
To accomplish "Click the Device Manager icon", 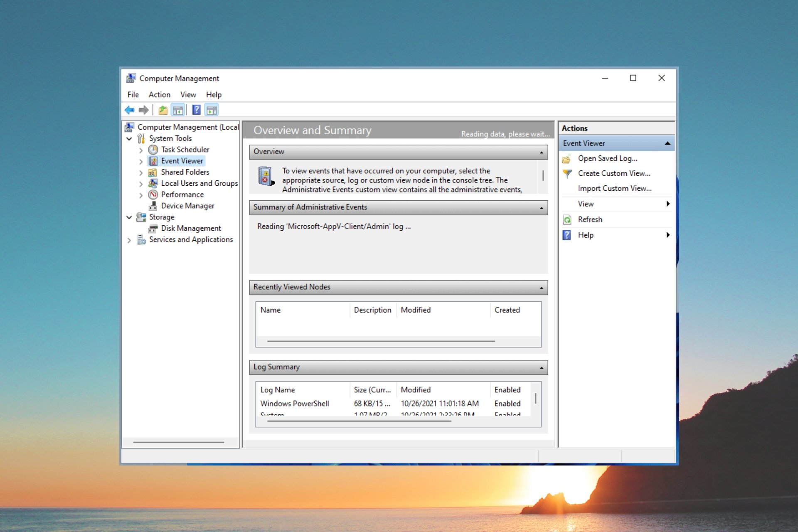I will coord(153,206).
